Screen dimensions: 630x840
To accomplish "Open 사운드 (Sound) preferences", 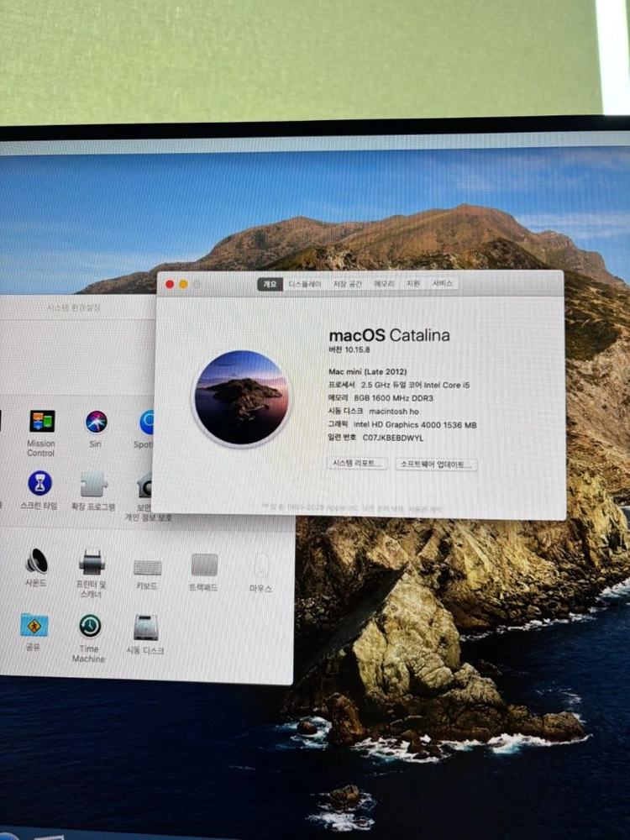I will point(36,561).
